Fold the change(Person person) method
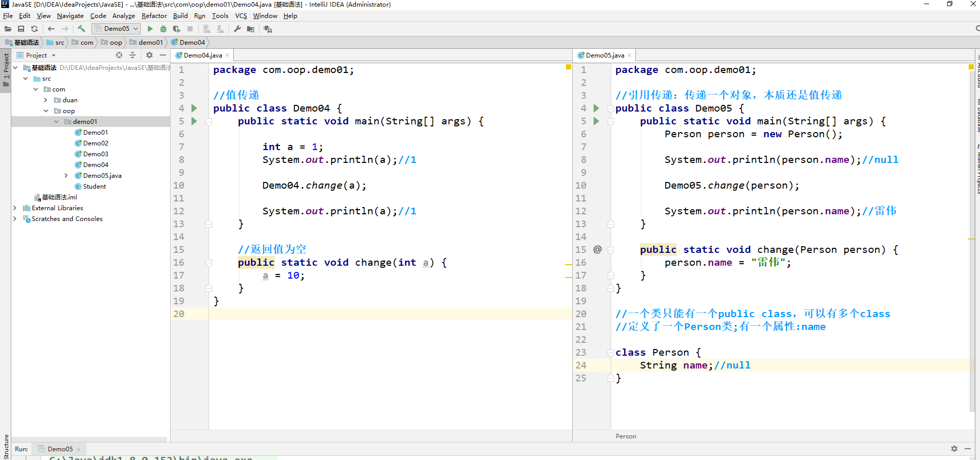The height and width of the screenshot is (460, 980). pos(611,250)
